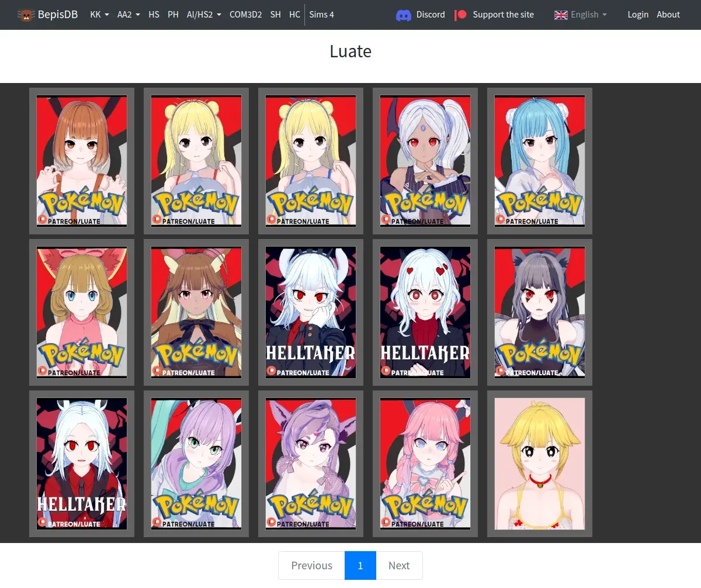Screen dimensions: 701x588
Task: Go to the Sims 4 section
Action: click(x=322, y=15)
